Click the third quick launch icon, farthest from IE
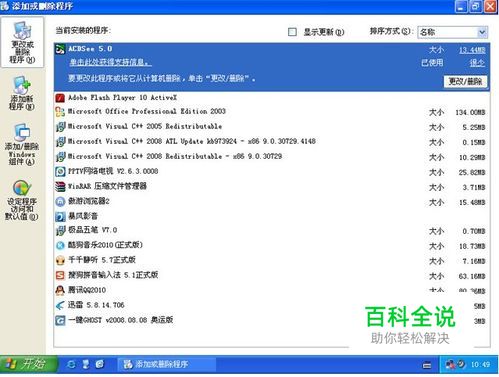The height and width of the screenshot is (377, 499). [100, 364]
